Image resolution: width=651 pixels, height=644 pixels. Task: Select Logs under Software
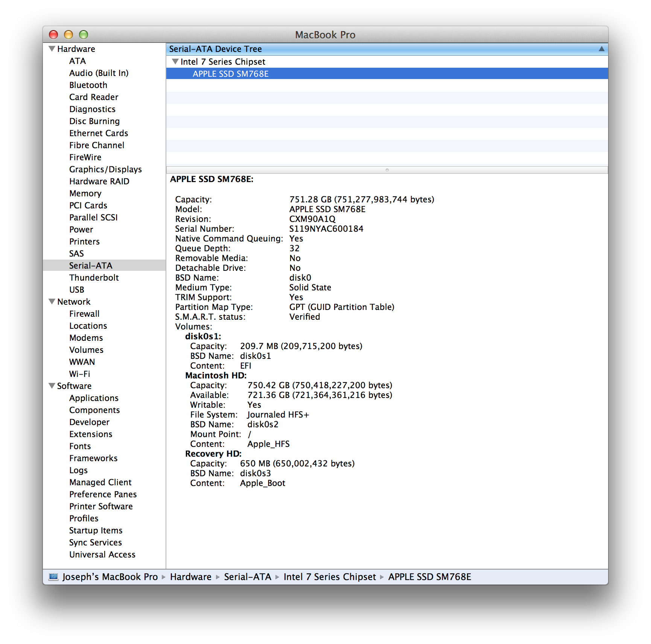(79, 470)
